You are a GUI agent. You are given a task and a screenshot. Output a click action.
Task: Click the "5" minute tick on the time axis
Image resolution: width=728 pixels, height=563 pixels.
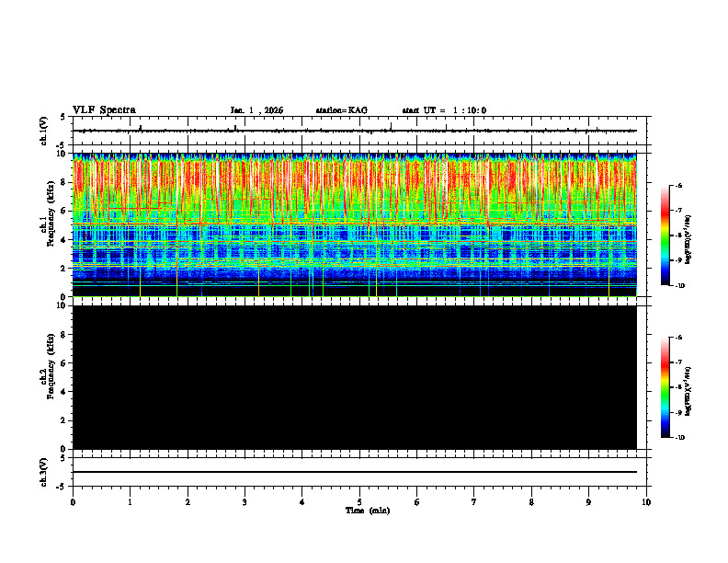359,502
